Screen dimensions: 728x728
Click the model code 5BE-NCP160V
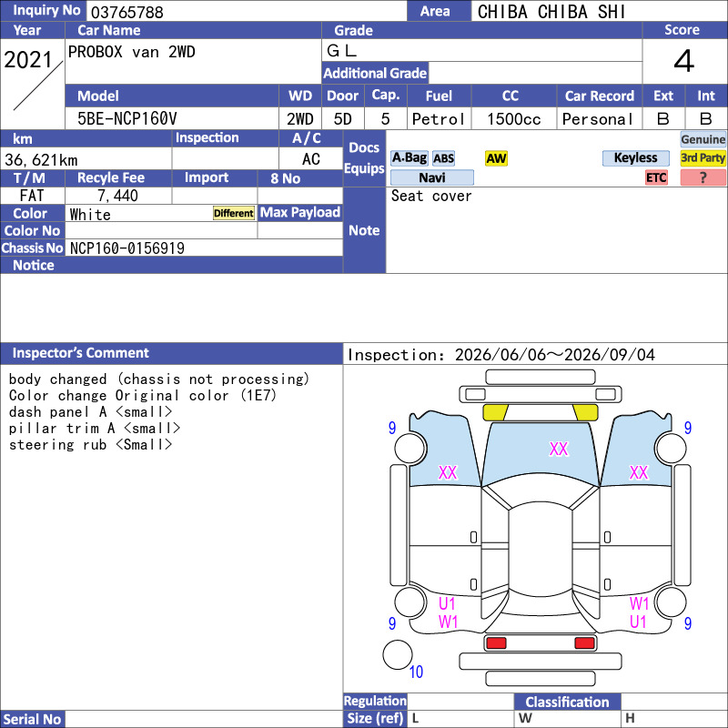click(126, 119)
